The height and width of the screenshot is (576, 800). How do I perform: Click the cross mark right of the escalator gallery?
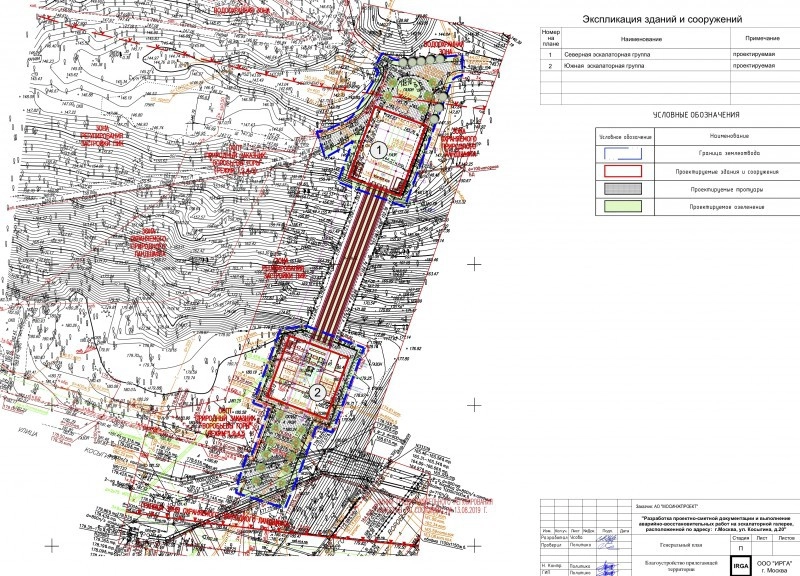pyautogui.click(x=477, y=264)
